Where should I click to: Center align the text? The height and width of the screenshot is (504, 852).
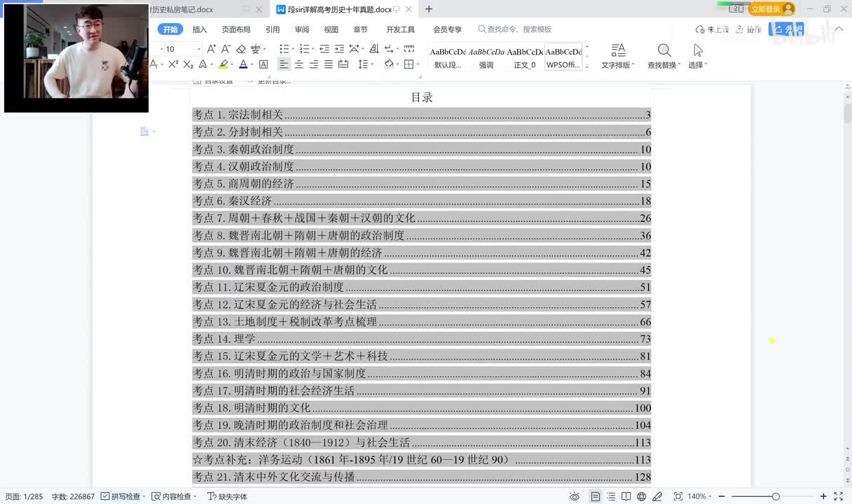pos(299,64)
